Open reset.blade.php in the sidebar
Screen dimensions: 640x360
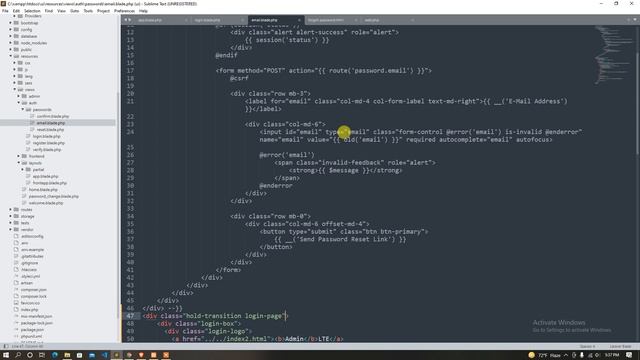pos(50,129)
